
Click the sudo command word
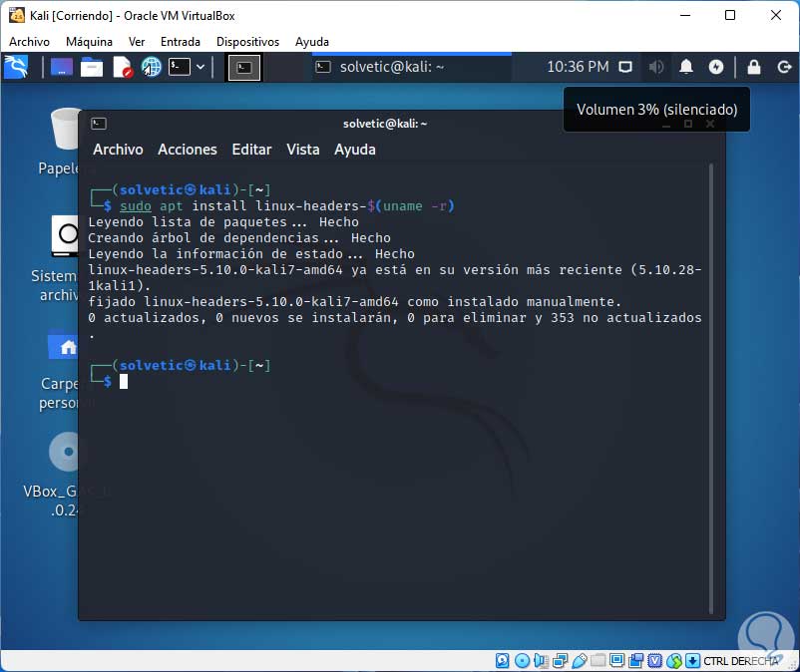pyautogui.click(x=136, y=206)
